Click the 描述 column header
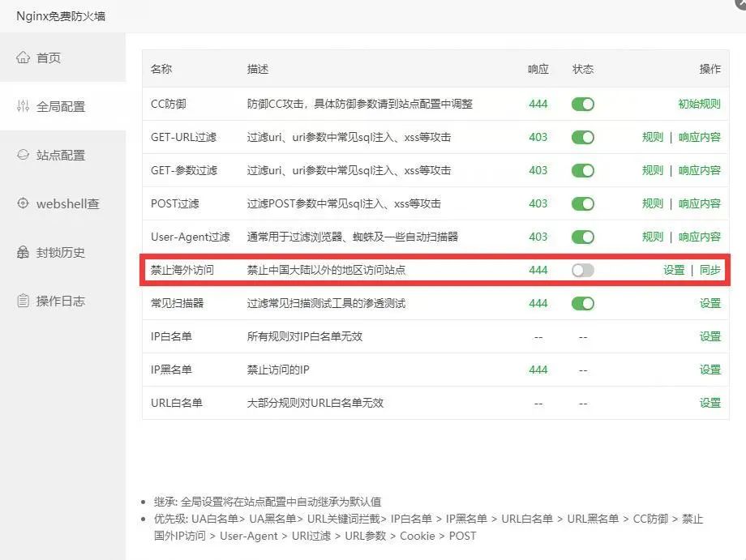Screen dimensions: 746x560 pos(258,69)
